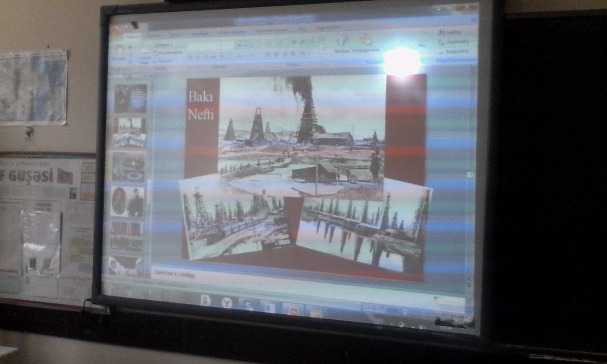Click the Макет layout button

click(x=163, y=45)
